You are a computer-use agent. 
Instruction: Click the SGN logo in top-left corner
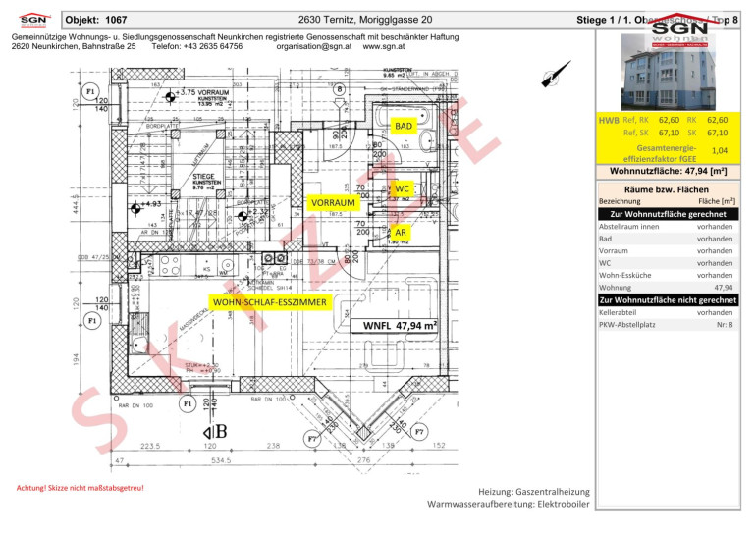34,21
